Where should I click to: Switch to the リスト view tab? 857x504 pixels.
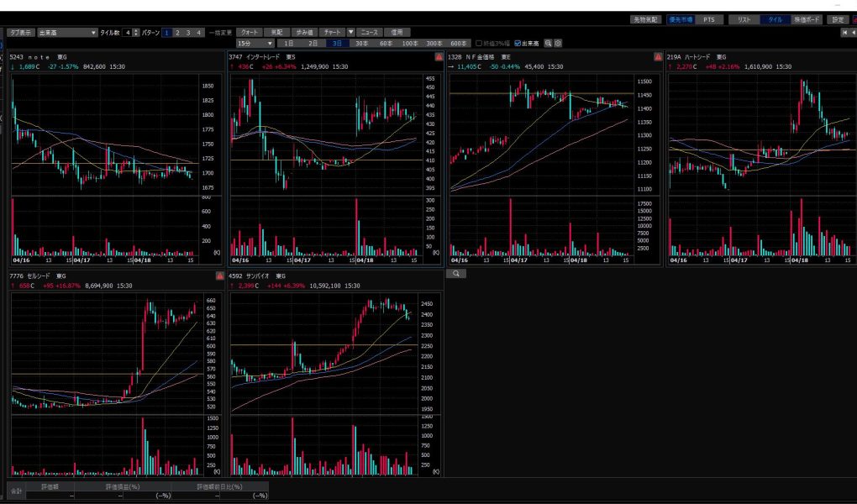pos(744,19)
